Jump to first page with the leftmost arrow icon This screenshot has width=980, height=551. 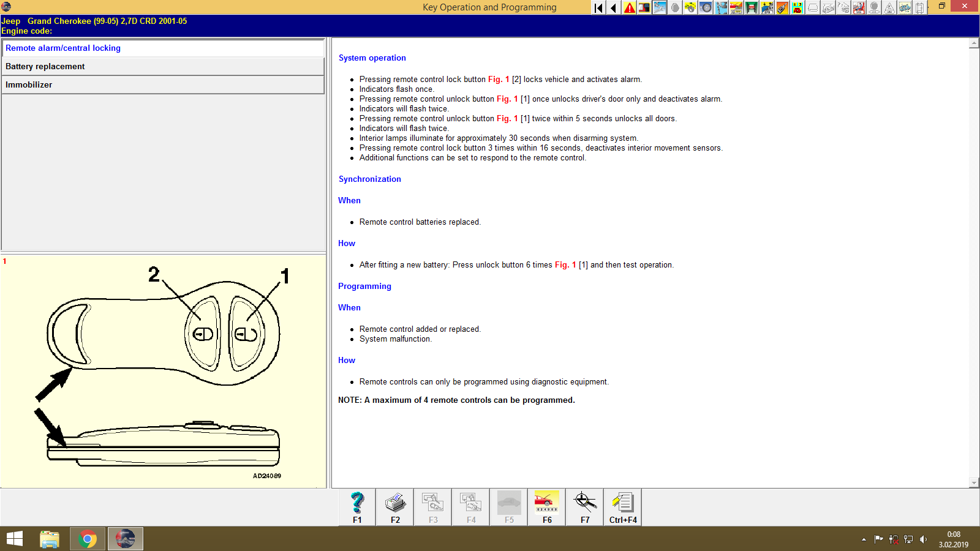tap(598, 8)
